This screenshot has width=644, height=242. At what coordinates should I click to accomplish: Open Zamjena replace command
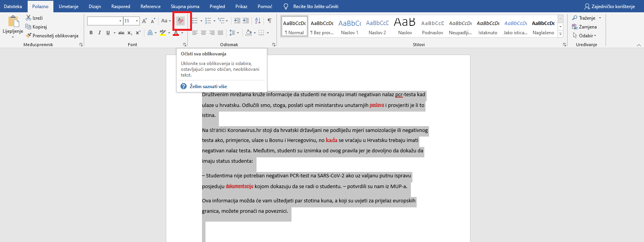pyautogui.click(x=584, y=27)
